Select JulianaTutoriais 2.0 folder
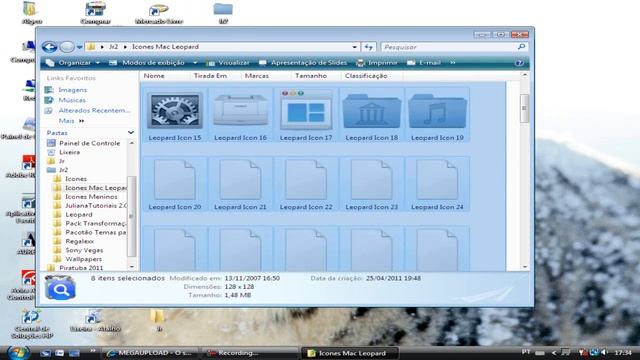The height and width of the screenshot is (360, 640). (96, 206)
